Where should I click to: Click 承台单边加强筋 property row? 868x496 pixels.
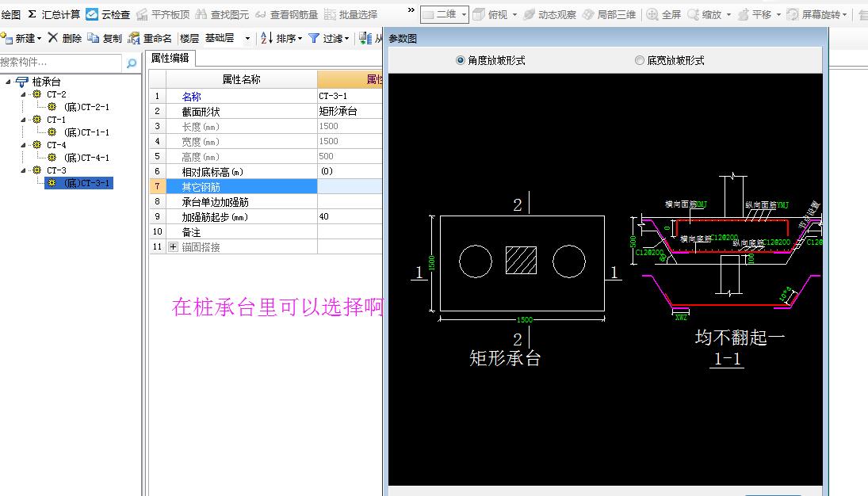[241, 201]
